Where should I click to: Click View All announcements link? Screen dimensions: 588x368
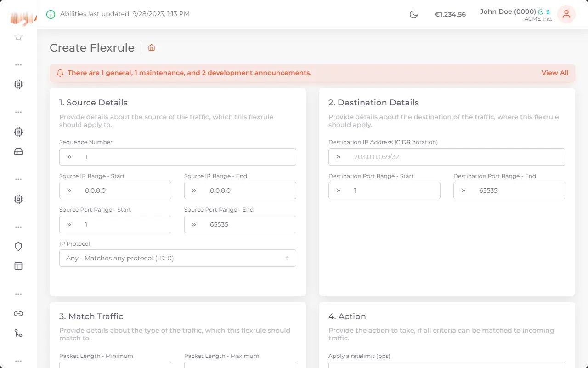[x=554, y=73]
